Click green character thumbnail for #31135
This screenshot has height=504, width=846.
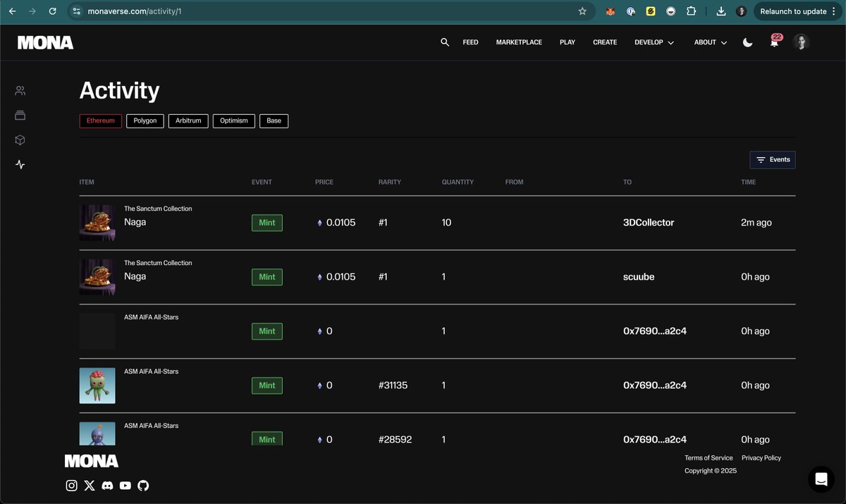point(97,386)
